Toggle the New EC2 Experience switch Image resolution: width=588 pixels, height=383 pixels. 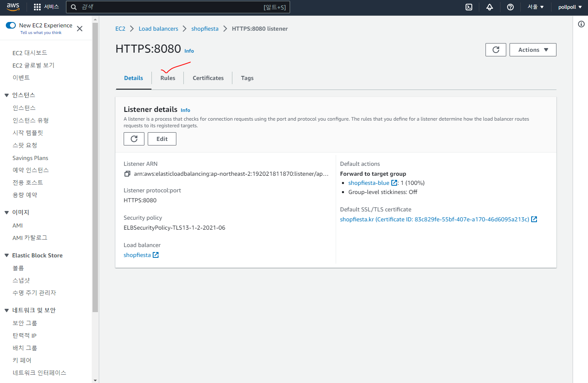(x=11, y=25)
